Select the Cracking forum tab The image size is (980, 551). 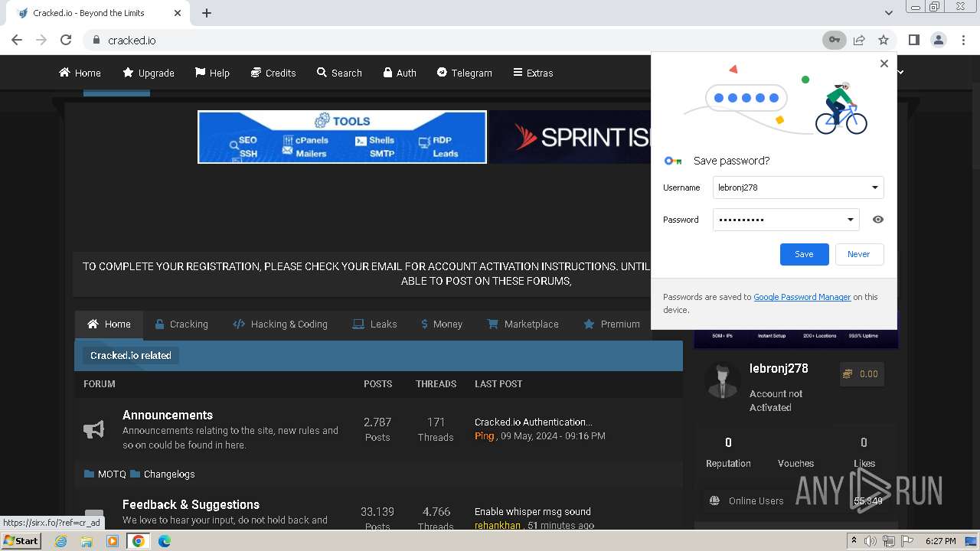tap(181, 324)
